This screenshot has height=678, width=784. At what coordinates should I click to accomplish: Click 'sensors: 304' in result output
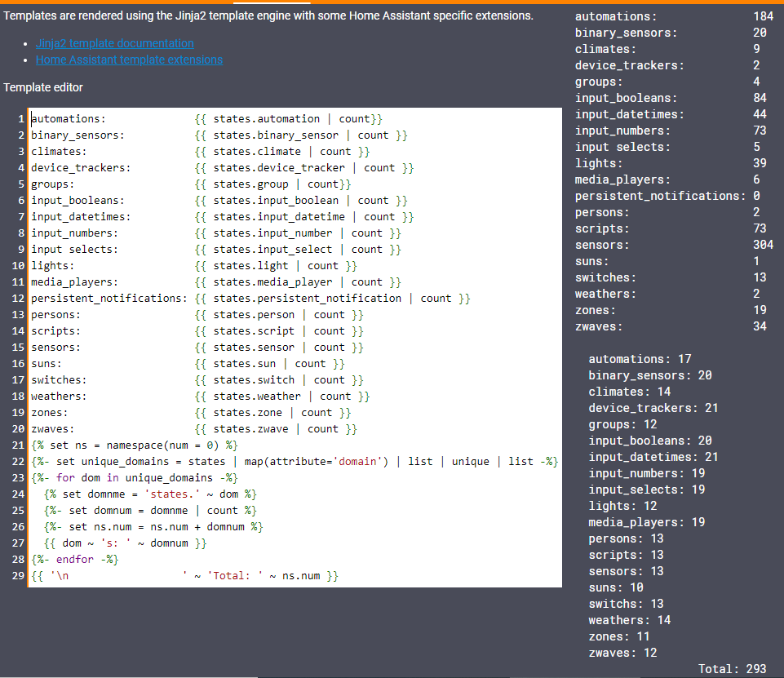click(x=674, y=245)
